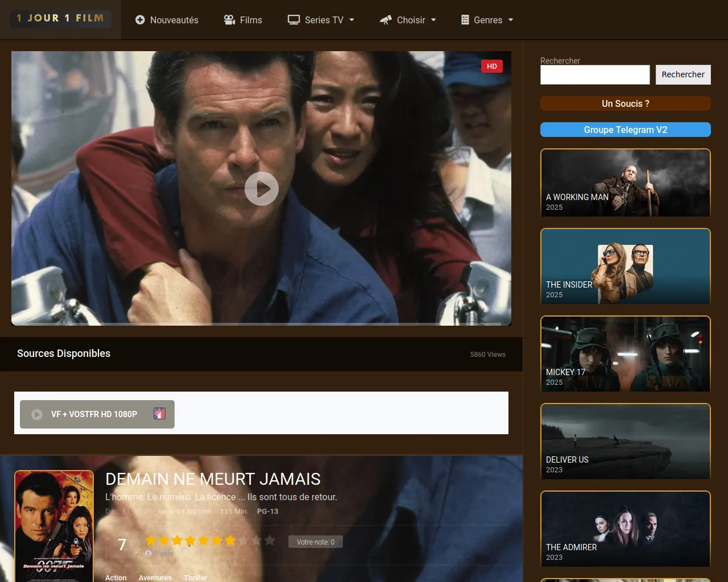
Task: Open The Admirer movie card
Action: click(626, 529)
